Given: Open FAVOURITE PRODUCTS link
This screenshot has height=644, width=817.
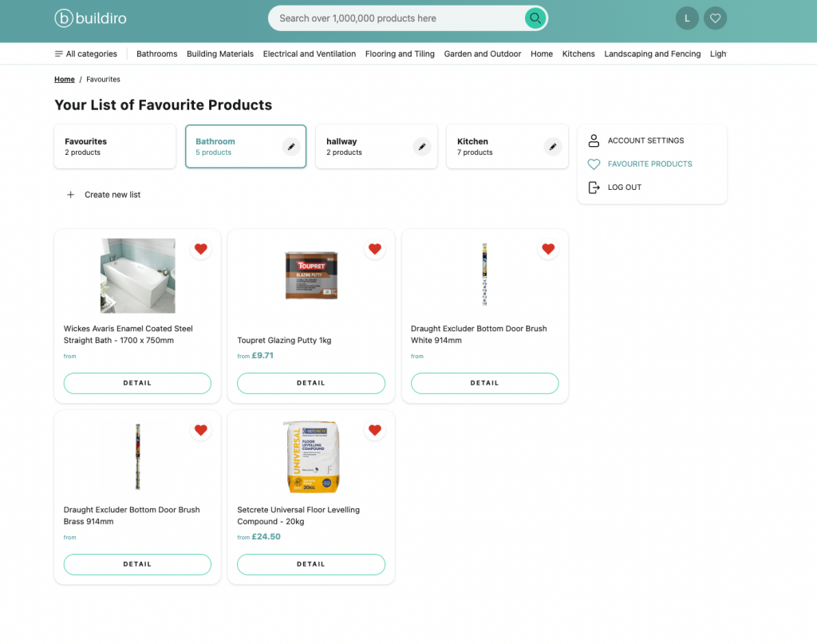Looking at the screenshot, I should coord(649,164).
